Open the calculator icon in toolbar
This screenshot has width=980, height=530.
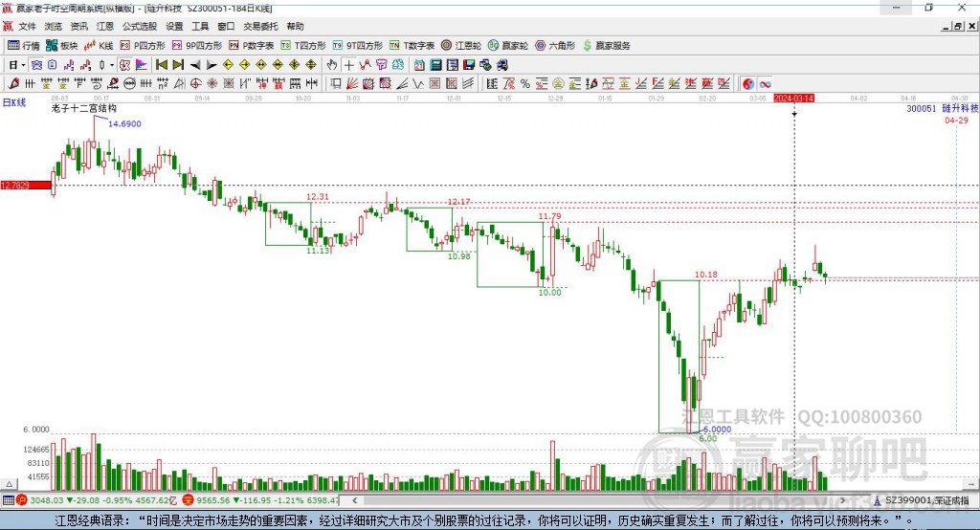click(x=436, y=65)
